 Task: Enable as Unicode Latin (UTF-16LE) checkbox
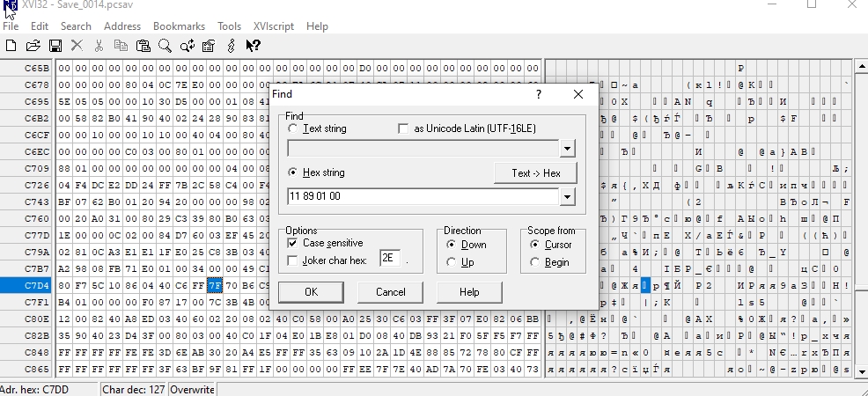[x=403, y=128]
